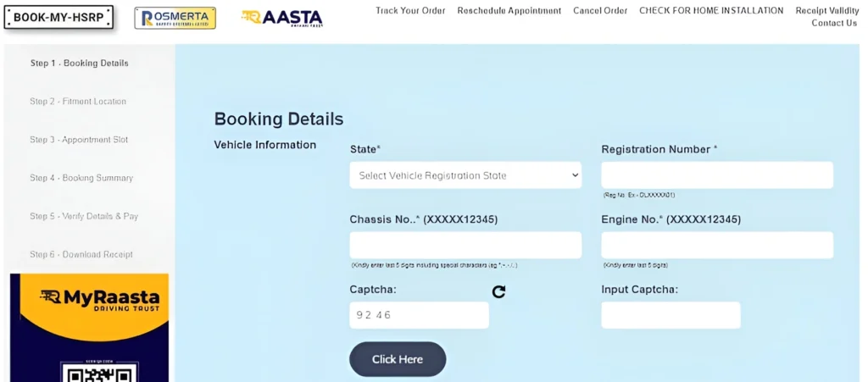Image resolution: width=868 pixels, height=382 pixels.
Task: Open Contact Us link
Action: (x=834, y=23)
